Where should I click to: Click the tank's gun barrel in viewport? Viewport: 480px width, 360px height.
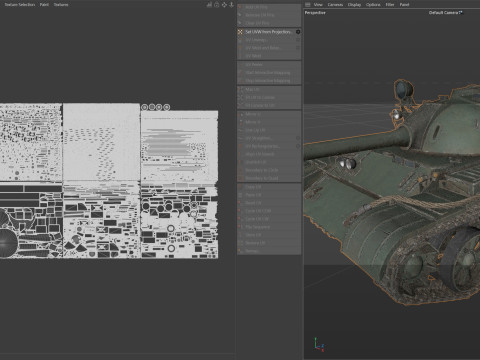(x=357, y=144)
